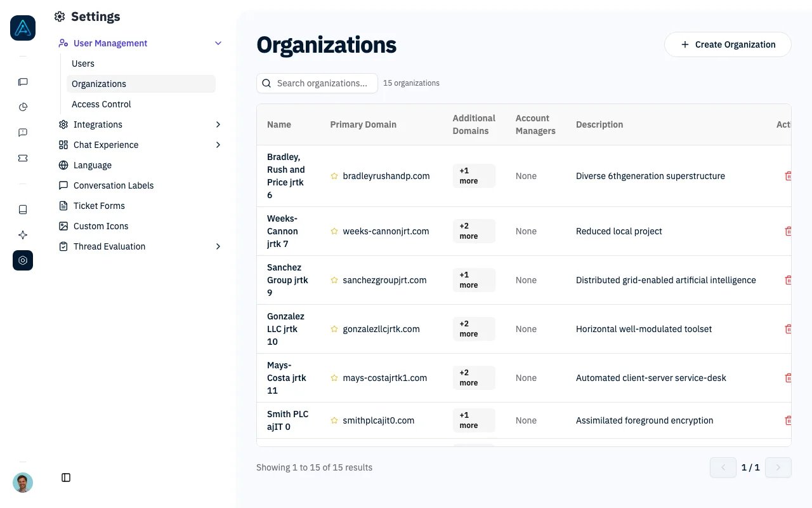Click 'Showing 1 to 15 of 15 results' text
Viewport: 812px width, 508px height.
[x=314, y=467]
